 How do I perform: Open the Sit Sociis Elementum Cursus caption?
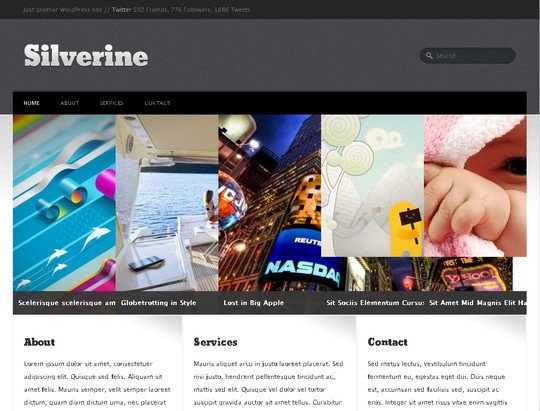coord(375,303)
